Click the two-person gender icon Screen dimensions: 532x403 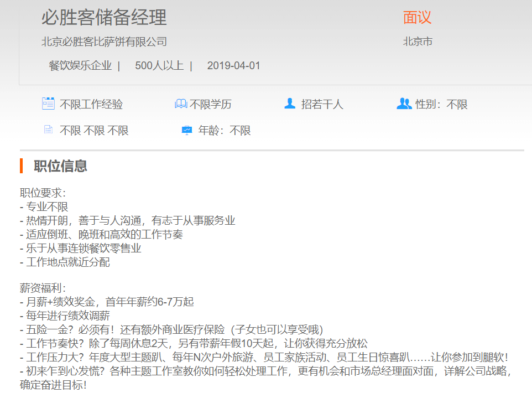(x=404, y=104)
